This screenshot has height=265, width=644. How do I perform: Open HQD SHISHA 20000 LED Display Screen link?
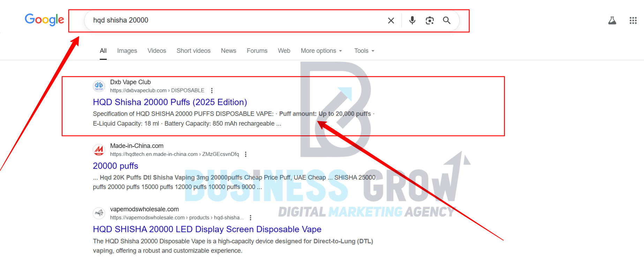pos(207,229)
